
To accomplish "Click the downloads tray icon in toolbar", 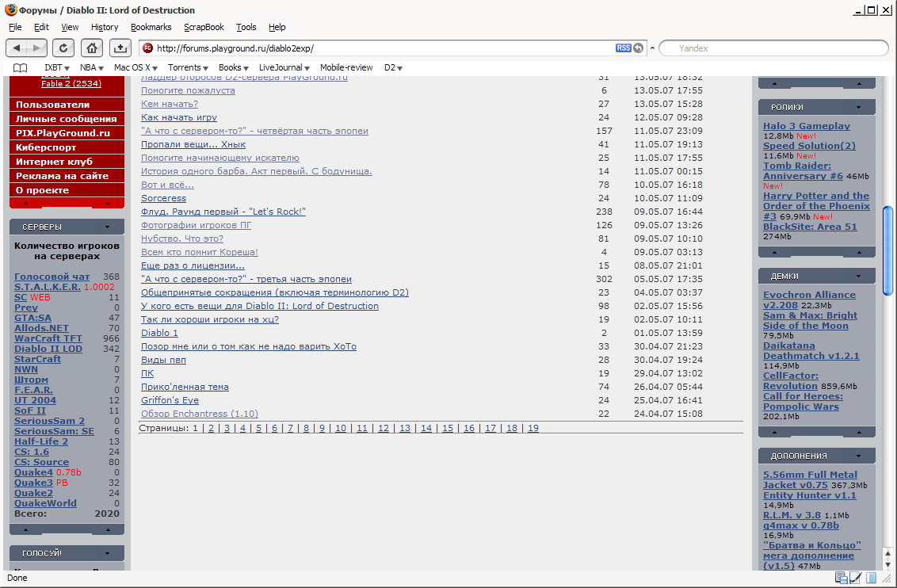I will coord(120,48).
